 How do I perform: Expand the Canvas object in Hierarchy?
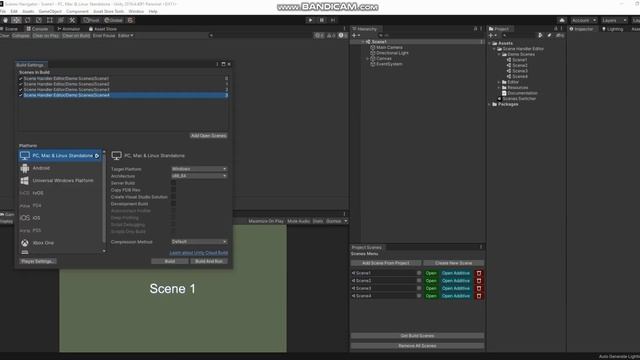coord(367,59)
